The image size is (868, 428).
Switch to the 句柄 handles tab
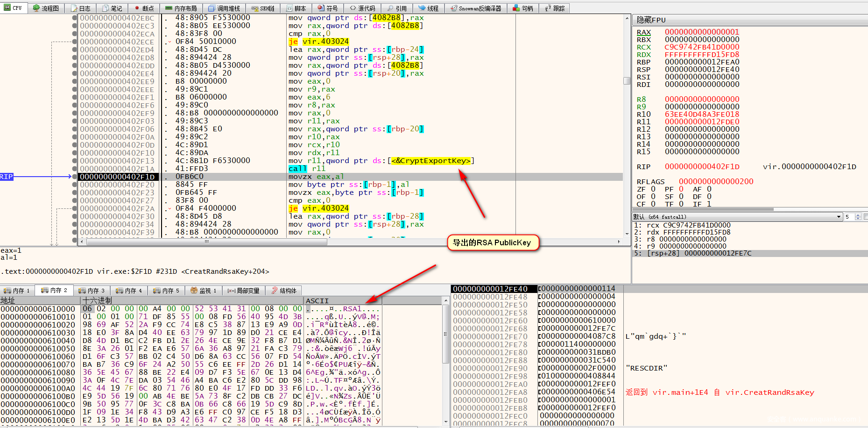click(523, 8)
